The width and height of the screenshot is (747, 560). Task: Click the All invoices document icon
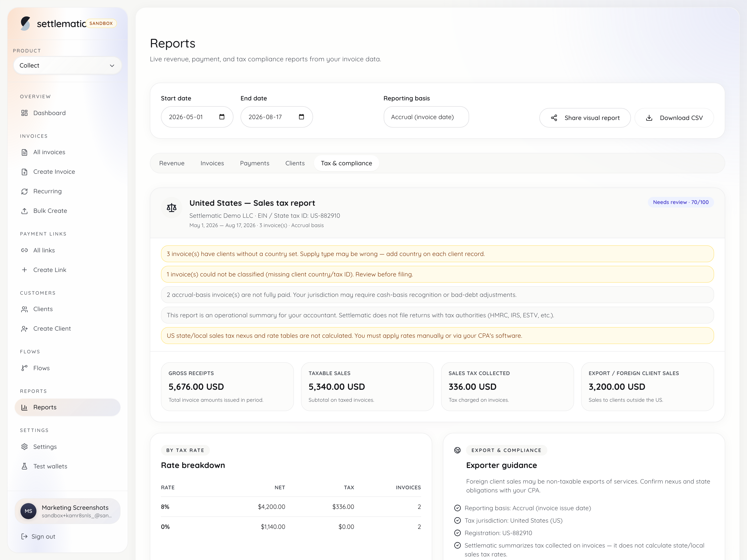point(24,152)
